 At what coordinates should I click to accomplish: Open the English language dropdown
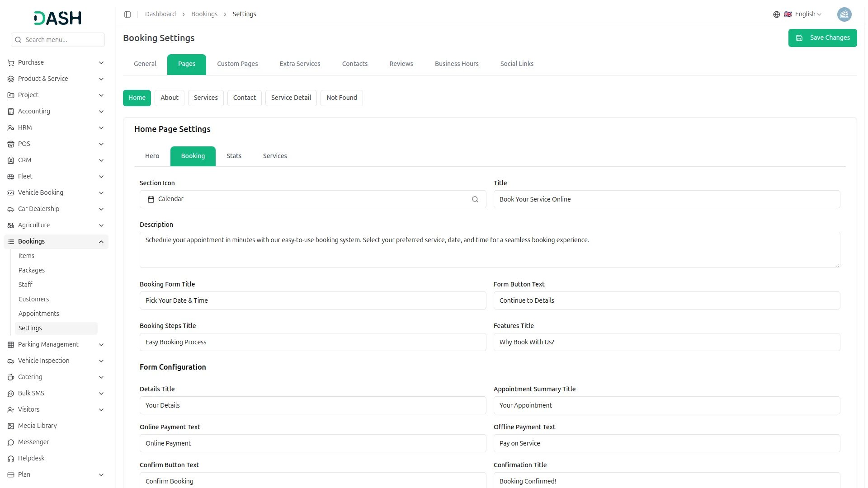pyautogui.click(x=807, y=14)
